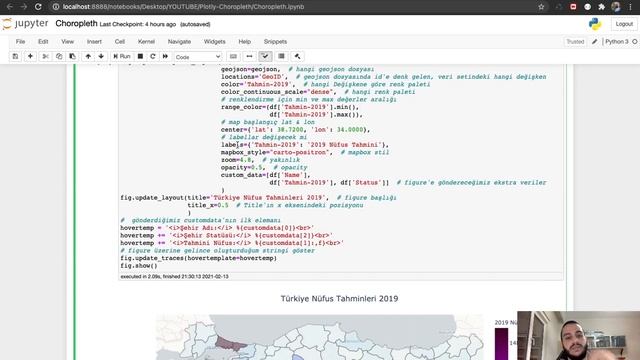Go back with browser back arrow
The image size is (640, 360).
[x=10, y=7]
